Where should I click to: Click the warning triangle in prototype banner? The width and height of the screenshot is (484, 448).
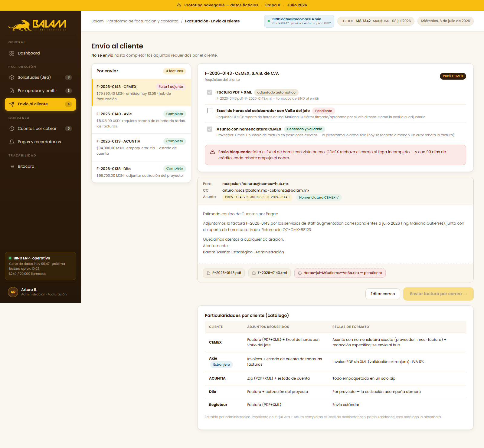[x=179, y=5]
